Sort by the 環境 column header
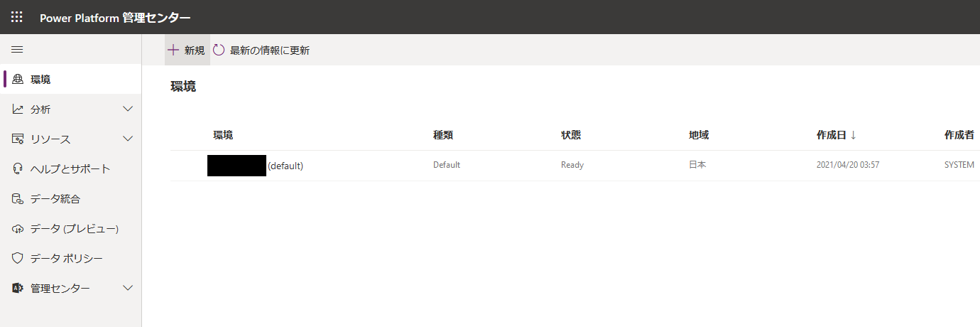Screen dimensions: 980x327 point(223,135)
